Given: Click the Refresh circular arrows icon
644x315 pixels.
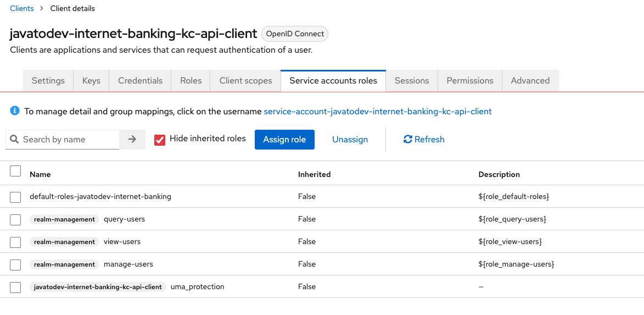Looking at the screenshot, I should 408,140.
